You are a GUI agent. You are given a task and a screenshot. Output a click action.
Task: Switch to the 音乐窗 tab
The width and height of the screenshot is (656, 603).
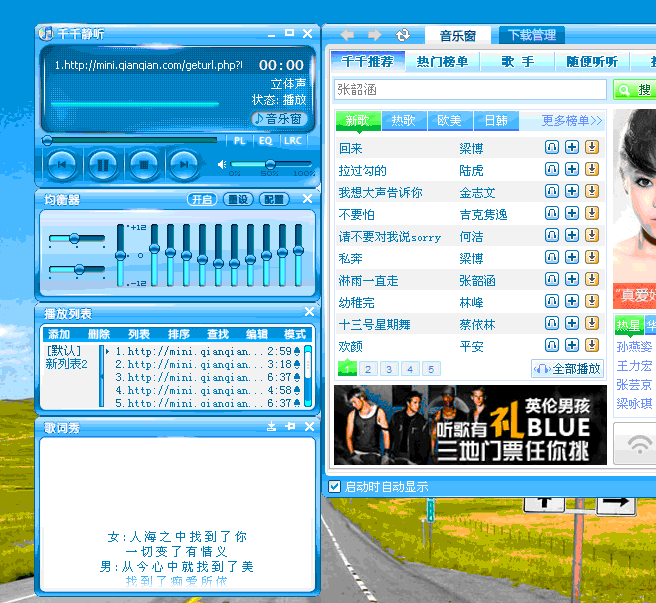[x=458, y=36]
